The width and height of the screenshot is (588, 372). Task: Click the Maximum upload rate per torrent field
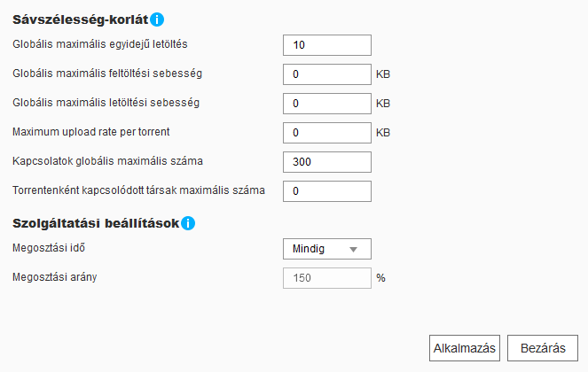click(326, 133)
